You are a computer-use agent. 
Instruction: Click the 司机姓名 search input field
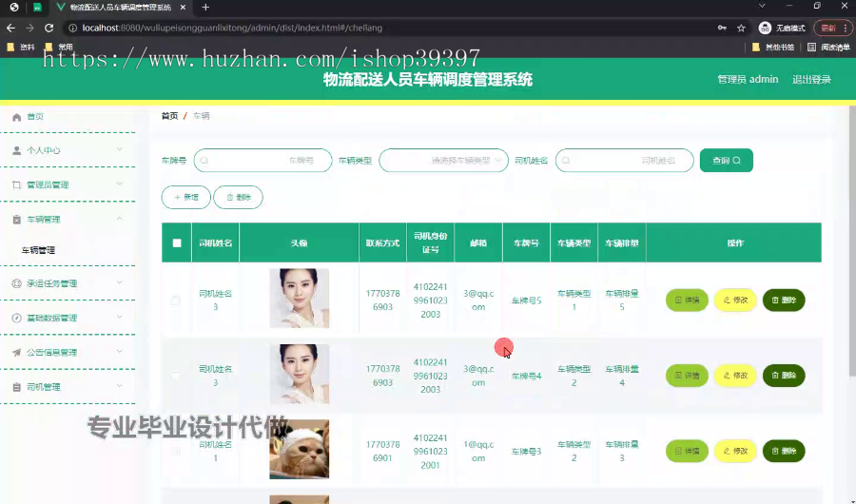click(x=625, y=161)
